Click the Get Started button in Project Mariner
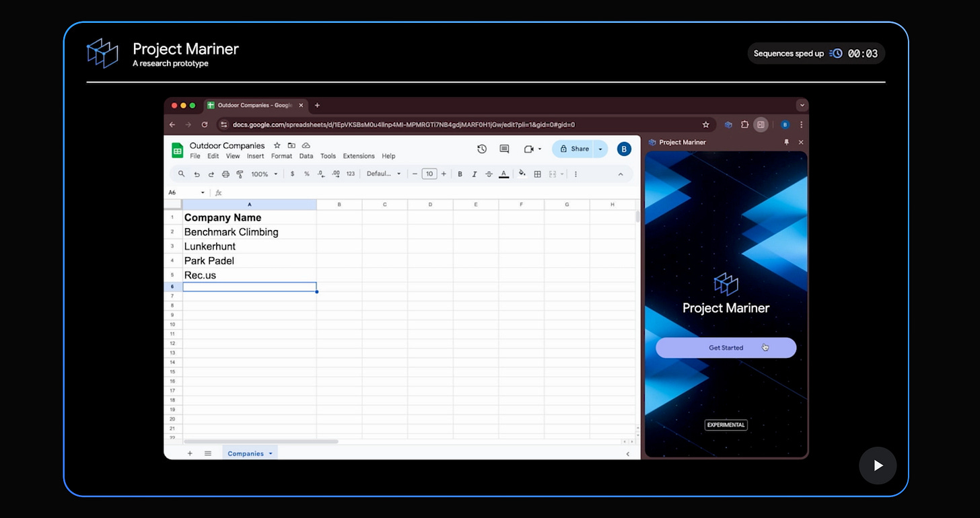 pos(726,348)
